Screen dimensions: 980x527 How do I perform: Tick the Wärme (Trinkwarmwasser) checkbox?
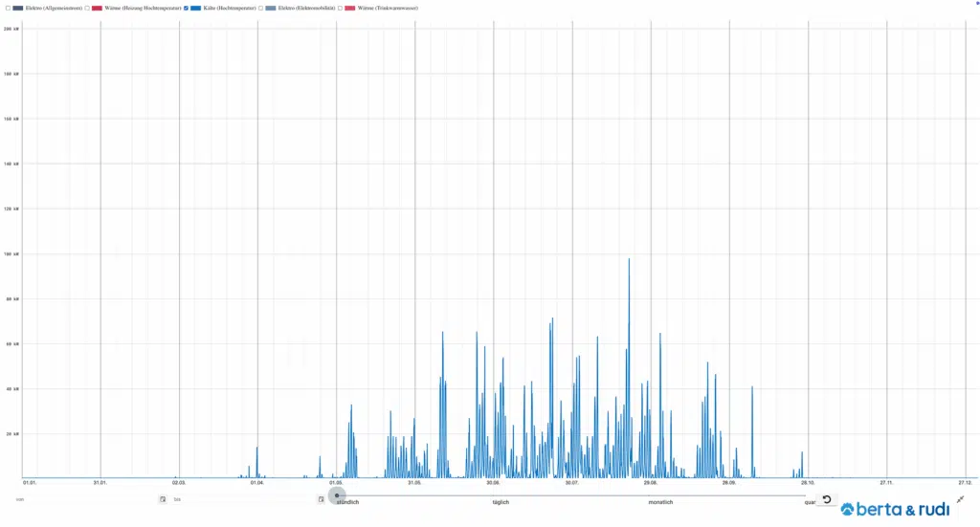pos(341,8)
